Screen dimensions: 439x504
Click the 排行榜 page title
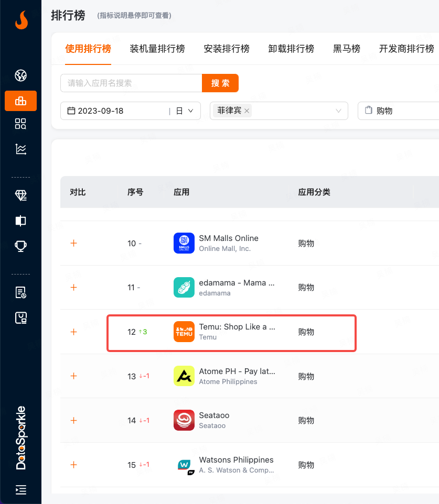pos(68,15)
